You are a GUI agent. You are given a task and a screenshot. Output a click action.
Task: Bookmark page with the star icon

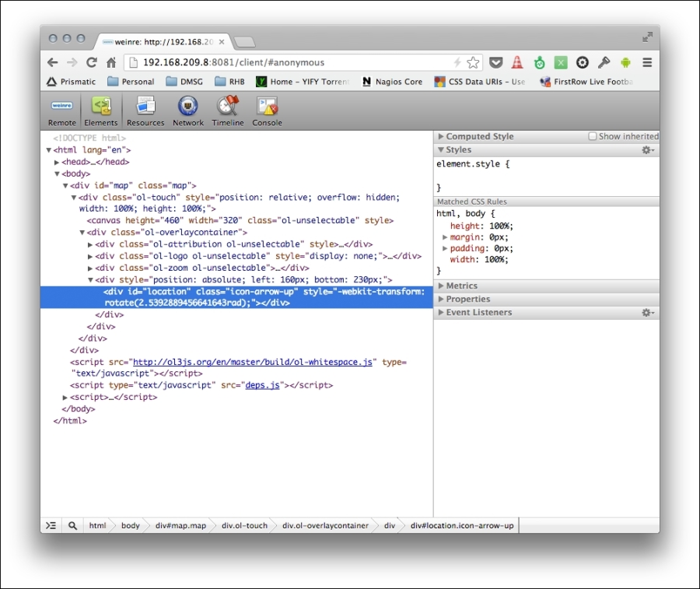coord(473,62)
